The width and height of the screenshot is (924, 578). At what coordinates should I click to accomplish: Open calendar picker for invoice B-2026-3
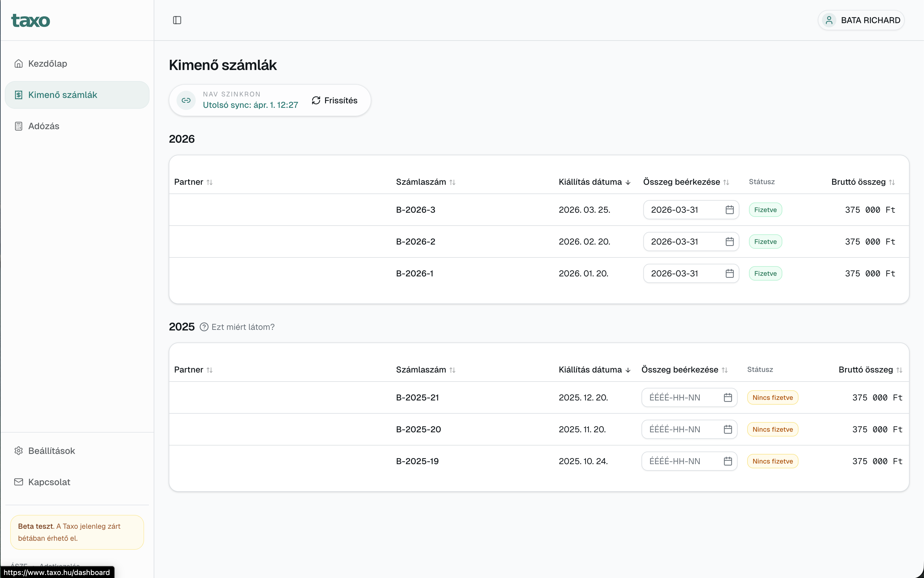point(729,210)
